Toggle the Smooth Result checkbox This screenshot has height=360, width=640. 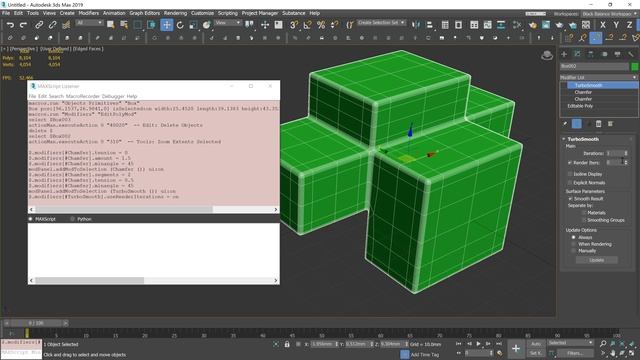pos(570,198)
